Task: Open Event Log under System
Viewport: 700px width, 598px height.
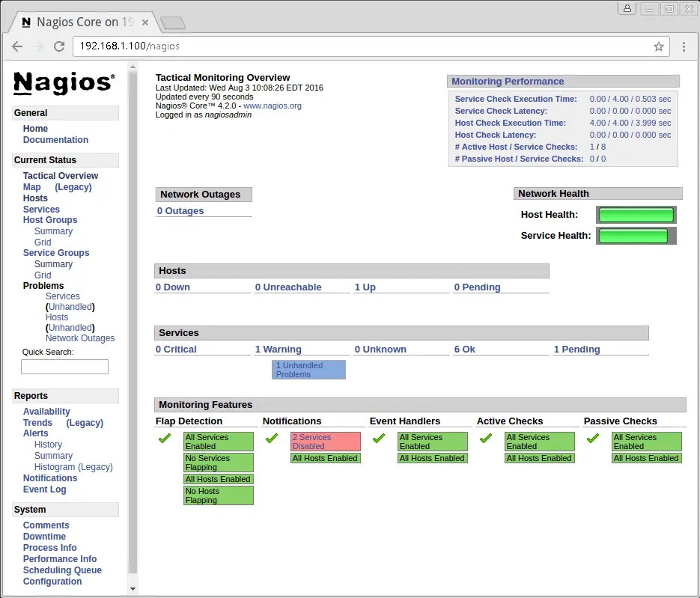Action: click(x=44, y=489)
